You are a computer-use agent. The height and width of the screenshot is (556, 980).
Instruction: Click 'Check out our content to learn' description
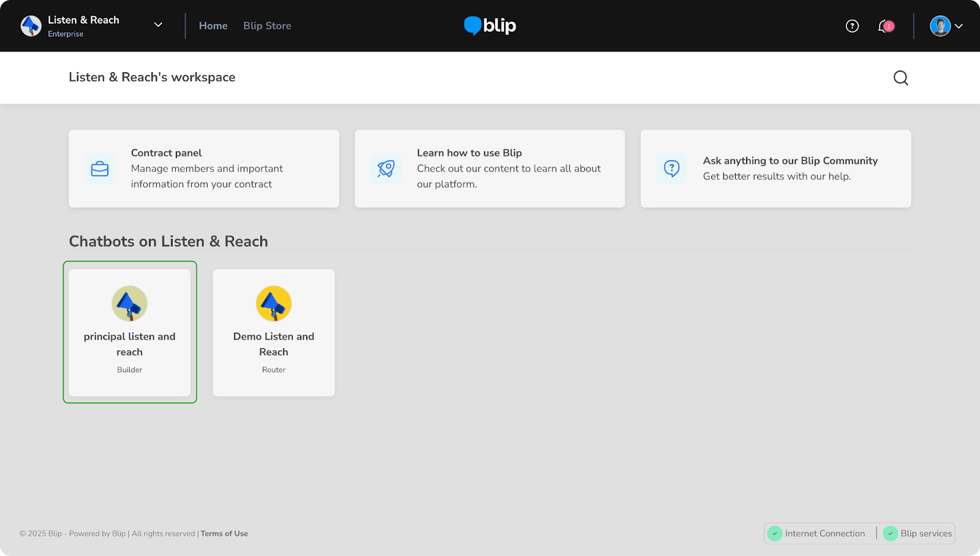(x=509, y=177)
